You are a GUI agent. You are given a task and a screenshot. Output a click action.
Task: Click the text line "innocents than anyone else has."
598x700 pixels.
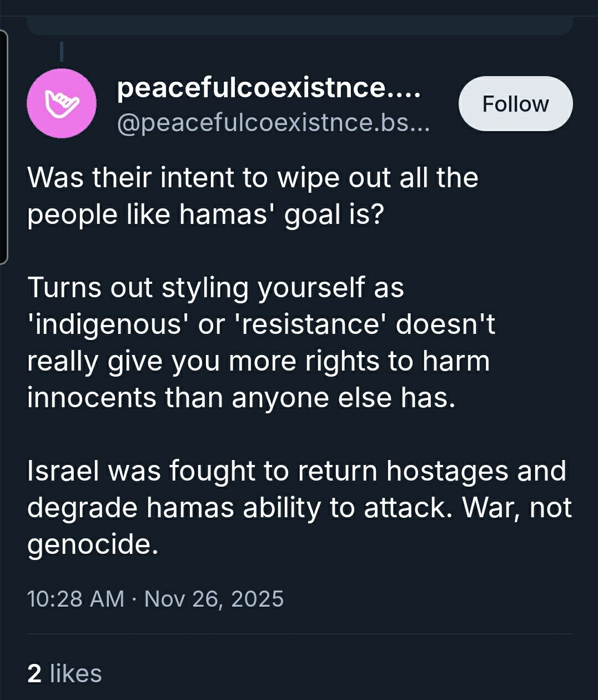pyautogui.click(x=242, y=398)
